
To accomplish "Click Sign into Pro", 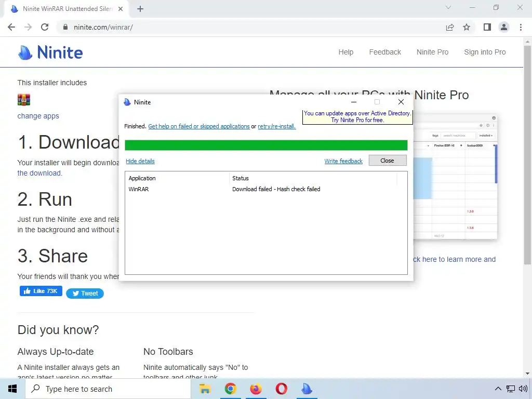I will pyautogui.click(x=485, y=52).
